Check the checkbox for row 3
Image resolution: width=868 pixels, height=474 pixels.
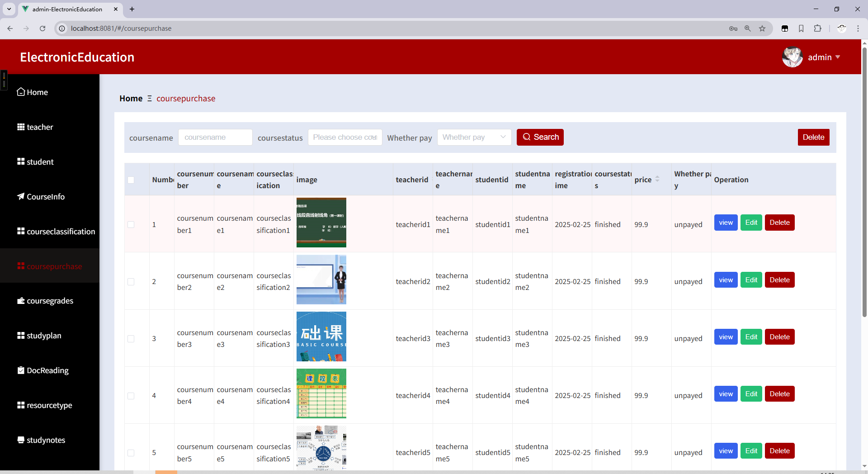click(131, 339)
